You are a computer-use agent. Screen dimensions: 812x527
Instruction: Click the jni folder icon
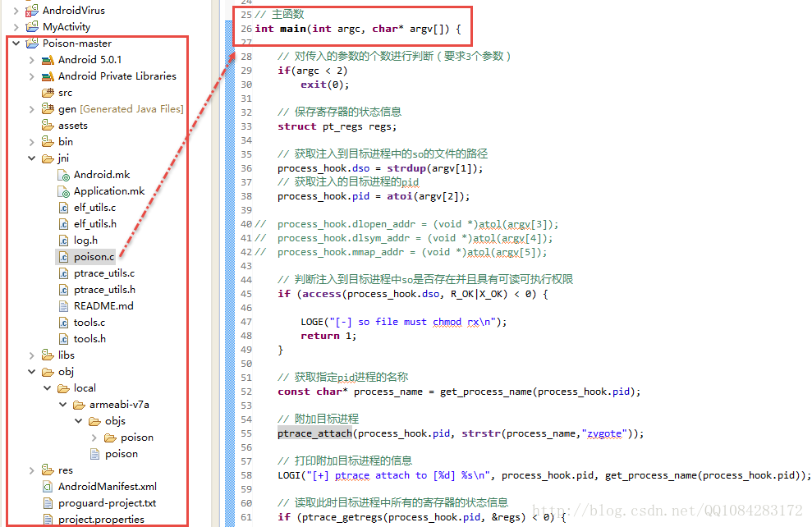(x=48, y=158)
